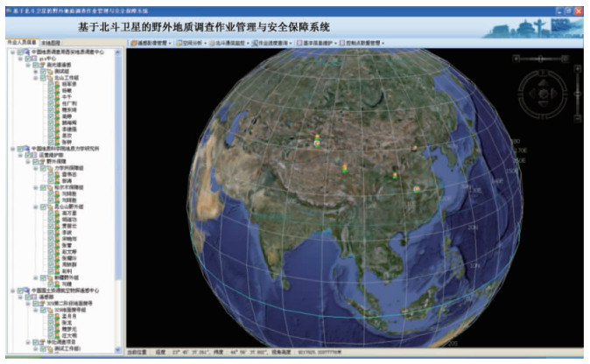Open the dropdown arrow next to 遥感影像管理

(171, 44)
